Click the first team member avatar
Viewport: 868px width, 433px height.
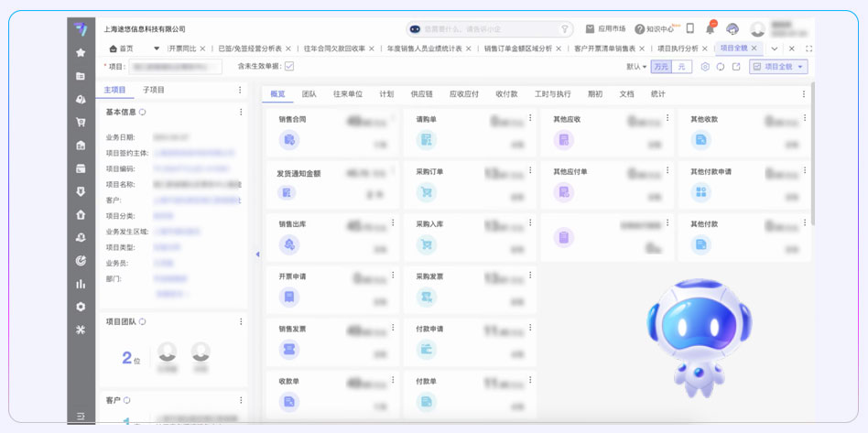pos(167,351)
